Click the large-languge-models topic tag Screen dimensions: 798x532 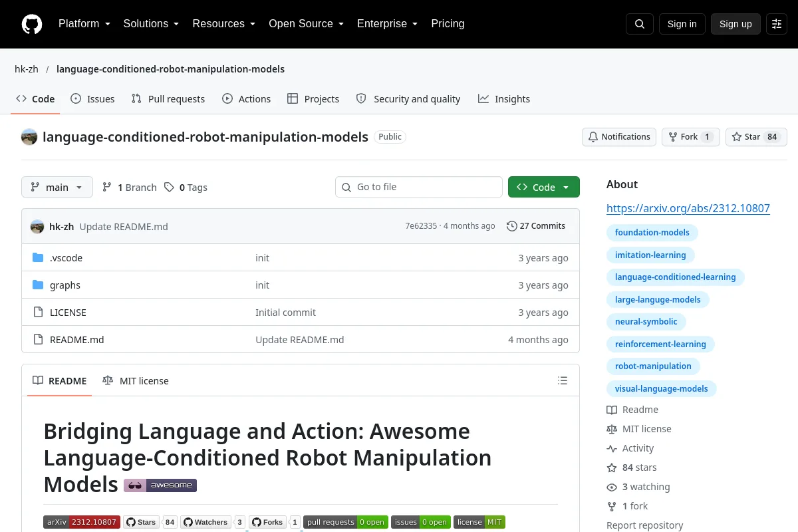[x=658, y=300]
